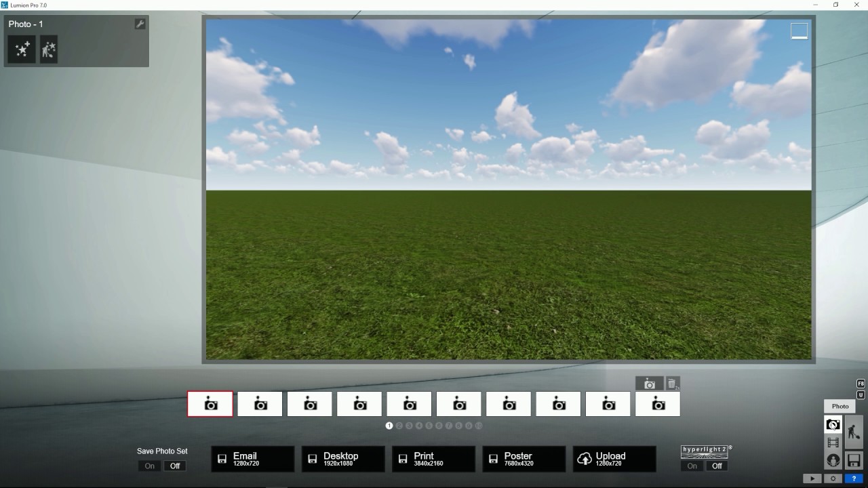Go to photo set page 7
Screen dimensions: 868x488
[449, 426]
